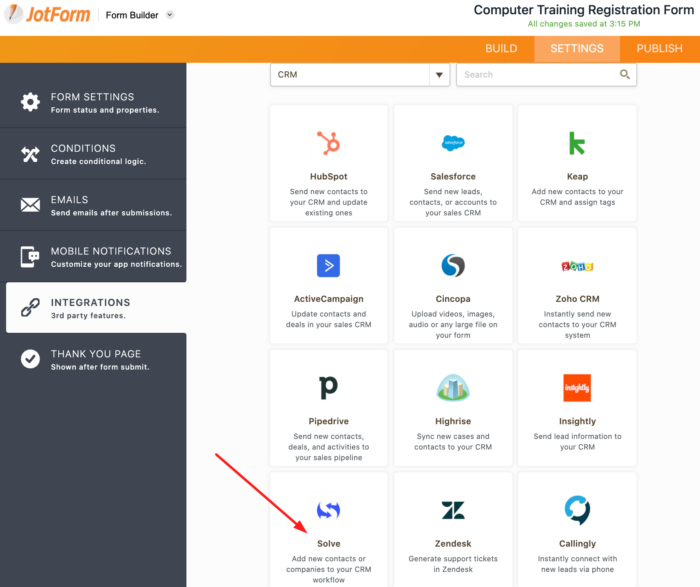Open the Form Builder dropdown arrow

(x=170, y=15)
